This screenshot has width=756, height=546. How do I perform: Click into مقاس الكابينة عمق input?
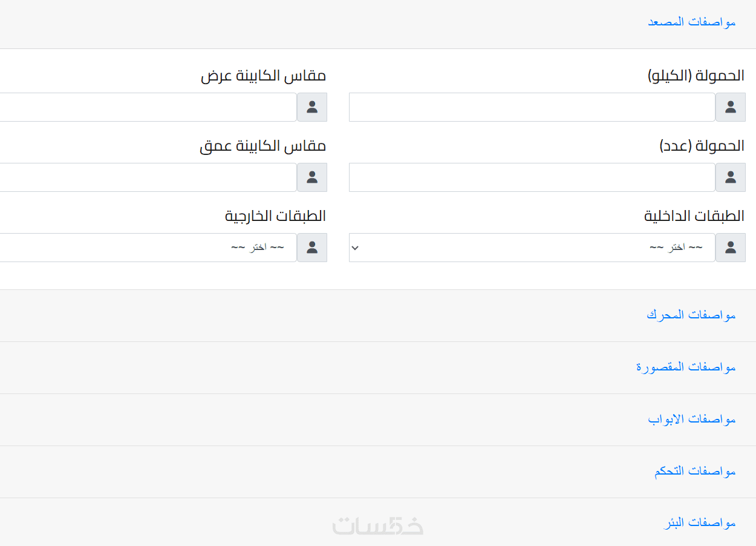[148, 177]
